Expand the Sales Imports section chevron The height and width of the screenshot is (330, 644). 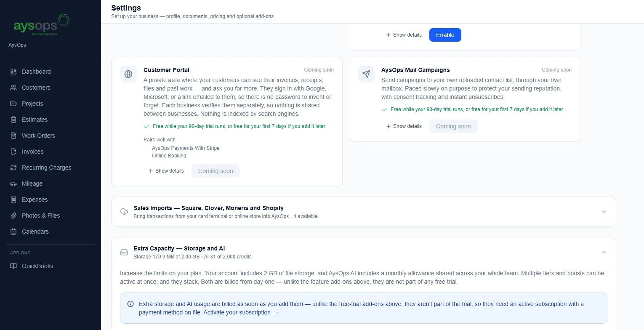(604, 212)
